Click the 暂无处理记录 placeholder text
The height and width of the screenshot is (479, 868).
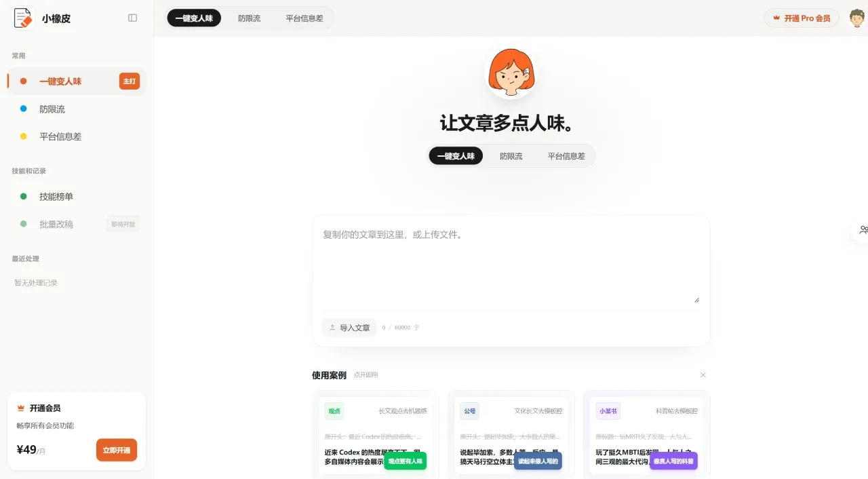point(36,283)
